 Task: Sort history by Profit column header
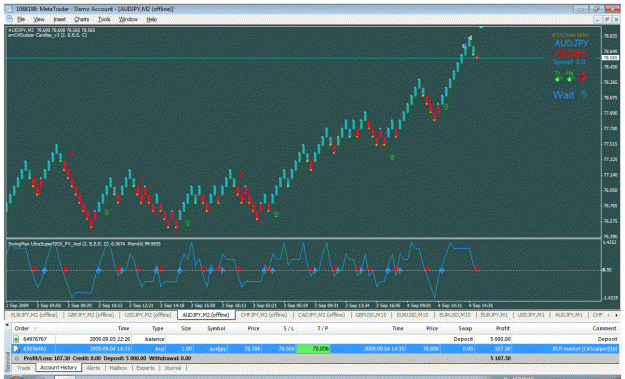coord(503,328)
